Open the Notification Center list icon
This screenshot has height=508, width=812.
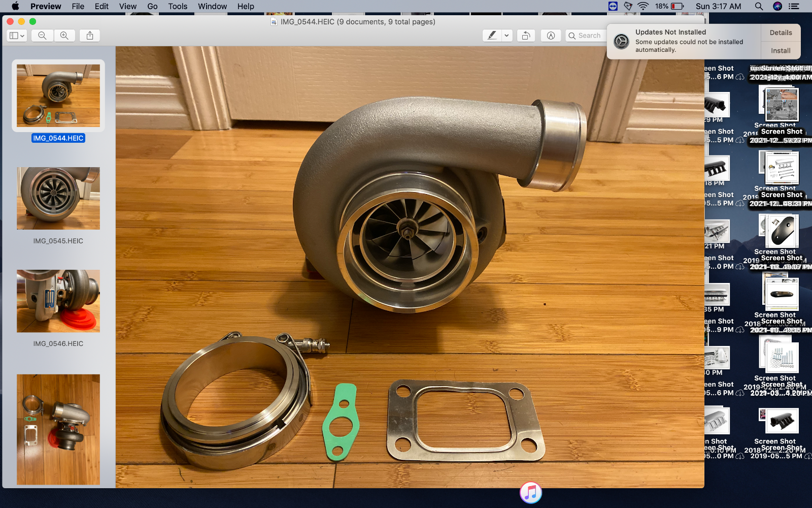794,6
